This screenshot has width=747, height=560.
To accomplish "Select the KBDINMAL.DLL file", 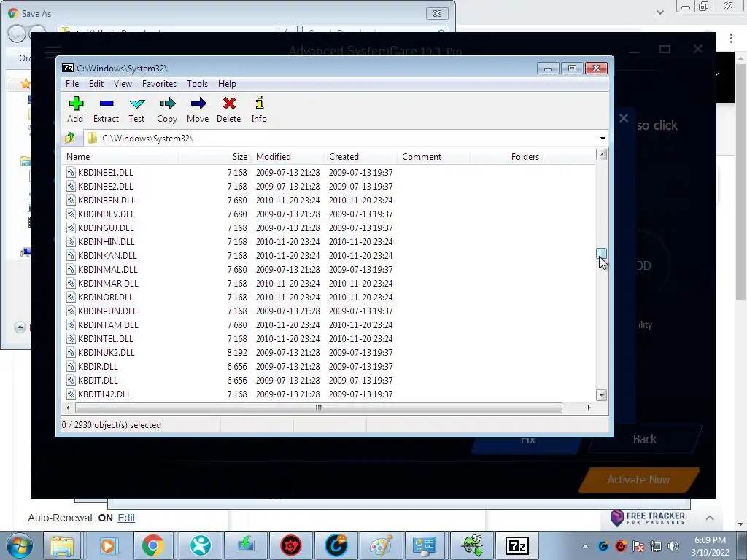I will 108,269.
